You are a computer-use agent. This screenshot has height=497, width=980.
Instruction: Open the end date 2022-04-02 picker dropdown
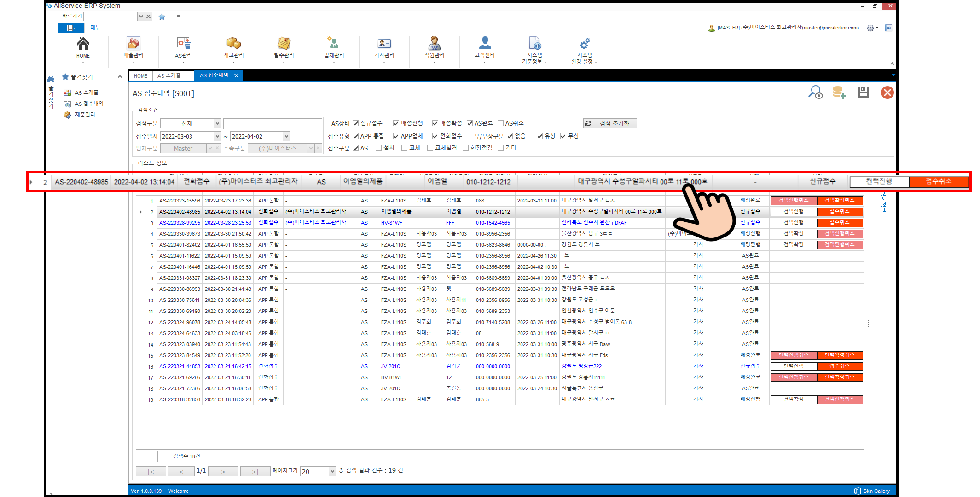coord(286,136)
